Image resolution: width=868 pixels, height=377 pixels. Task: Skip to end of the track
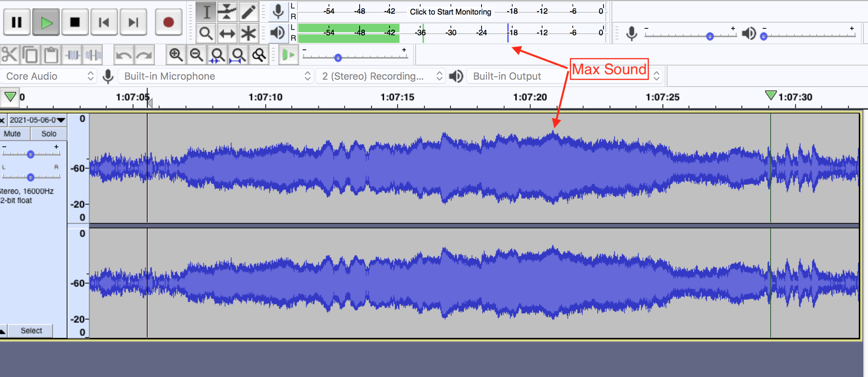click(x=133, y=22)
